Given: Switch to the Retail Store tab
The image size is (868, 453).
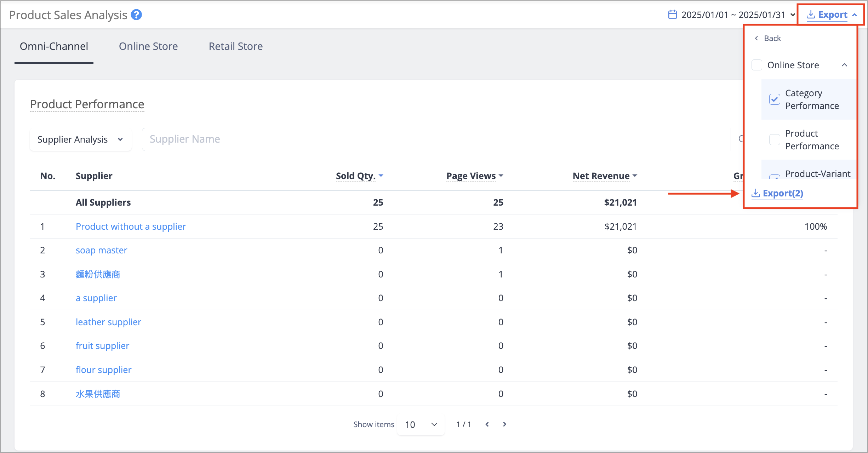Looking at the screenshot, I should coord(236,46).
